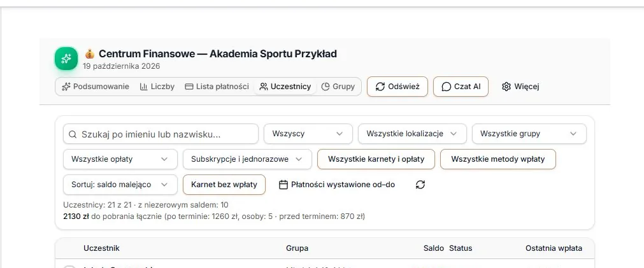644x268 pixels.
Task: Open the Wszystkie grupy dropdown
Action: (529, 134)
